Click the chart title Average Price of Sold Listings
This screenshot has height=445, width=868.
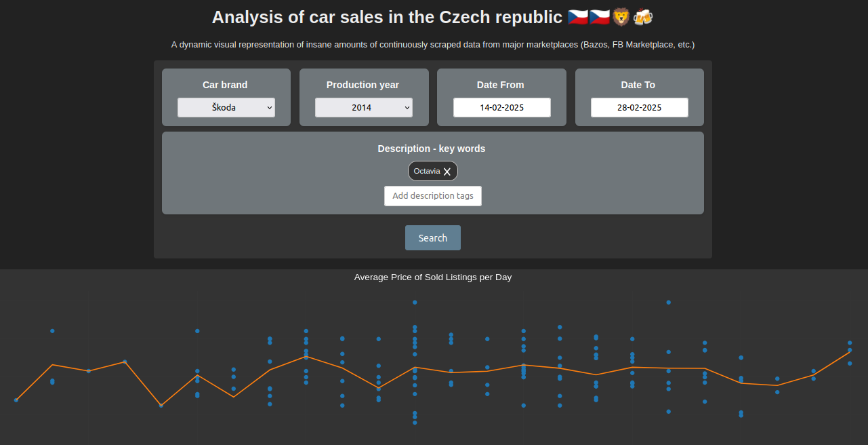point(433,277)
